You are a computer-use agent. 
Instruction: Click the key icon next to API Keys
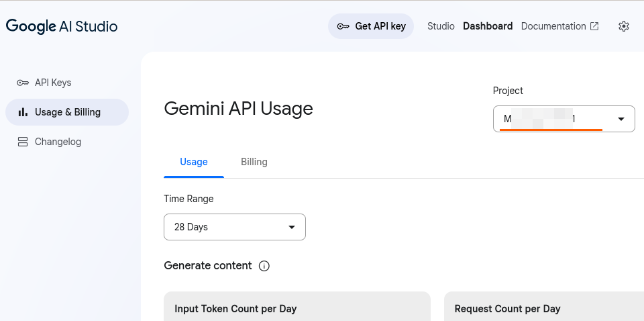(23, 83)
